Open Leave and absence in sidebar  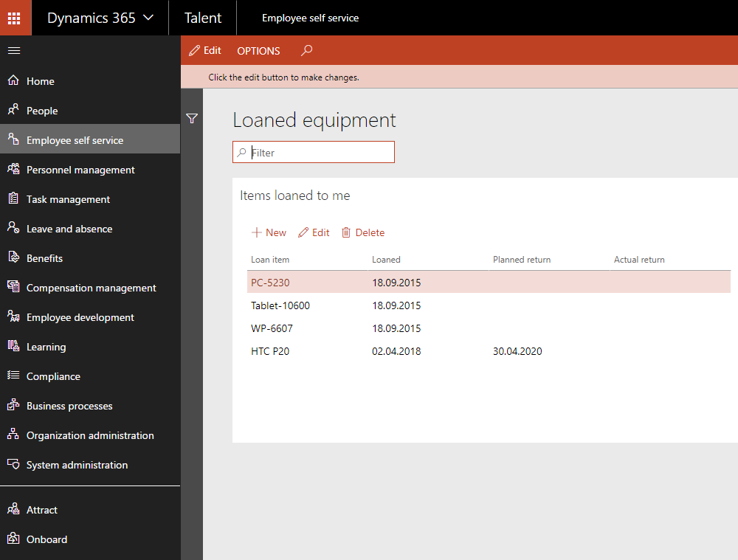[x=69, y=229]
